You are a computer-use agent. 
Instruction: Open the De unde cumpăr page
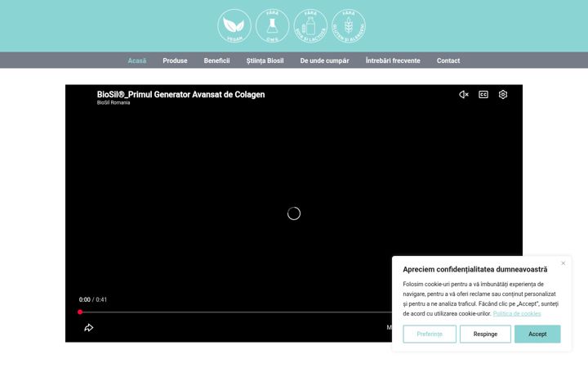(324, 61)
